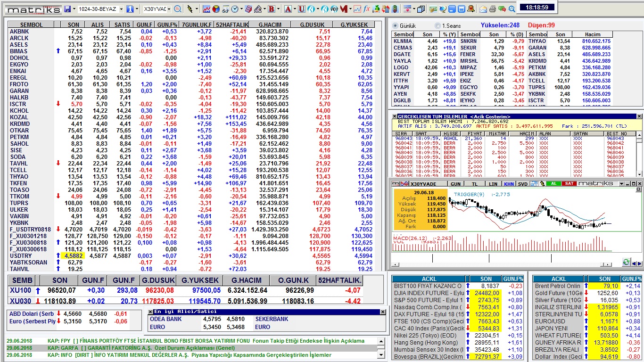Screen dimensions: 644x362
Task: Open the fx formula icon
Action: pos(367,9)
